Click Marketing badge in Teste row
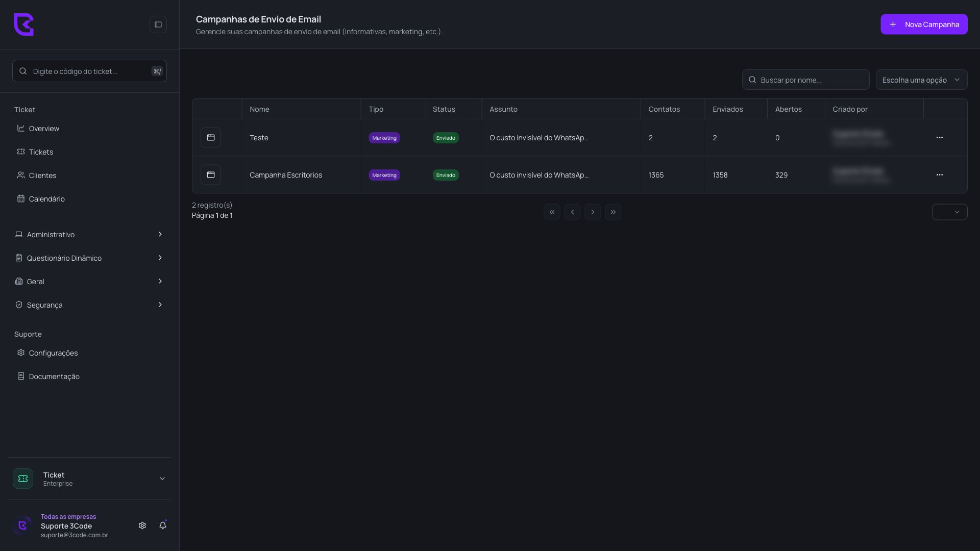 [x=384, y=138]
